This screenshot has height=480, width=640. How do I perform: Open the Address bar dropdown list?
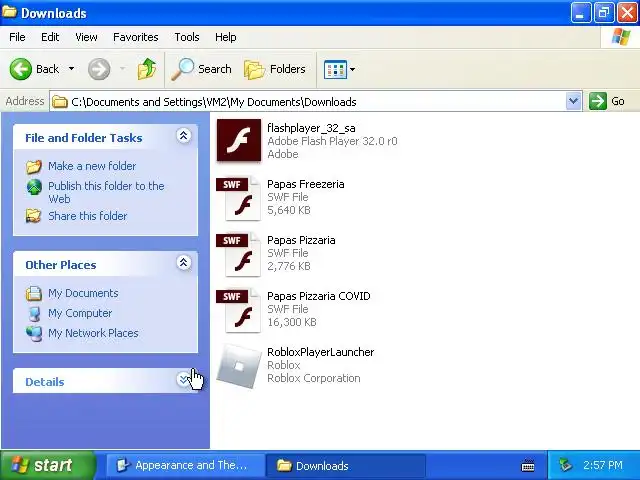[573, 101]
